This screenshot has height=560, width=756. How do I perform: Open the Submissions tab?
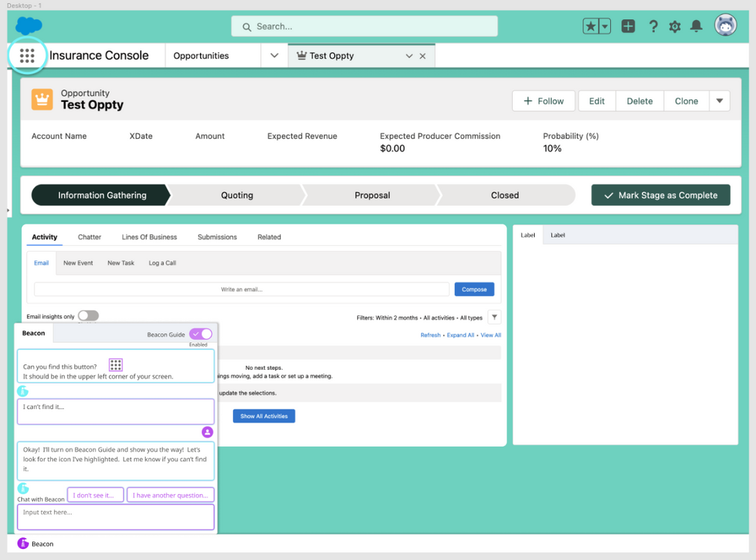click(217, 237)
